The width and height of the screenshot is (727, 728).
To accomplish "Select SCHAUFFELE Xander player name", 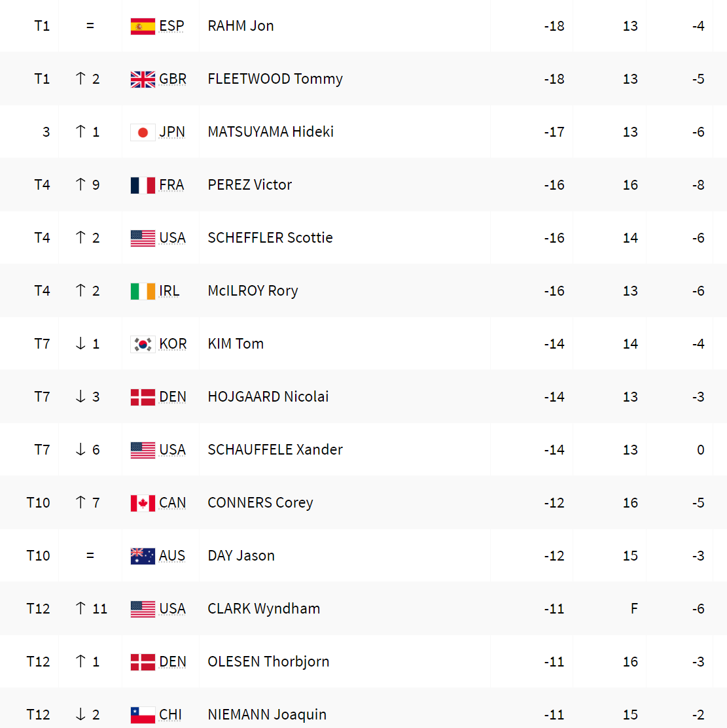I will (x=275, y=449).
